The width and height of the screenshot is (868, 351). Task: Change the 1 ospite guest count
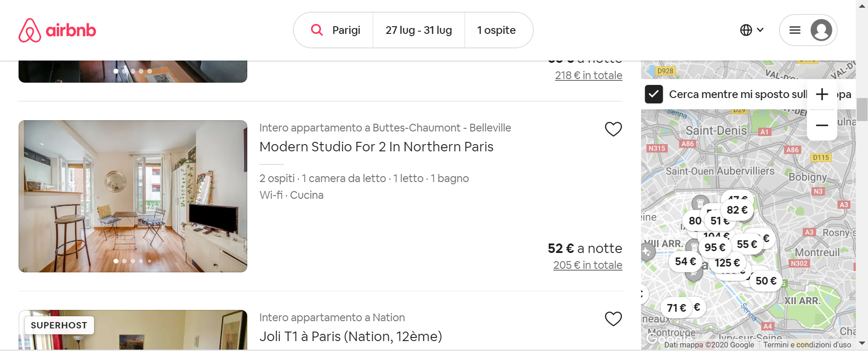[496, 30]
